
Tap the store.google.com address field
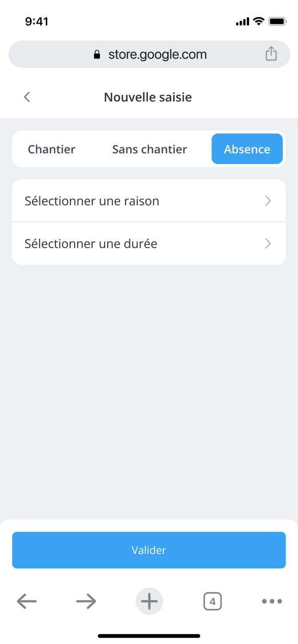point(157,55)
